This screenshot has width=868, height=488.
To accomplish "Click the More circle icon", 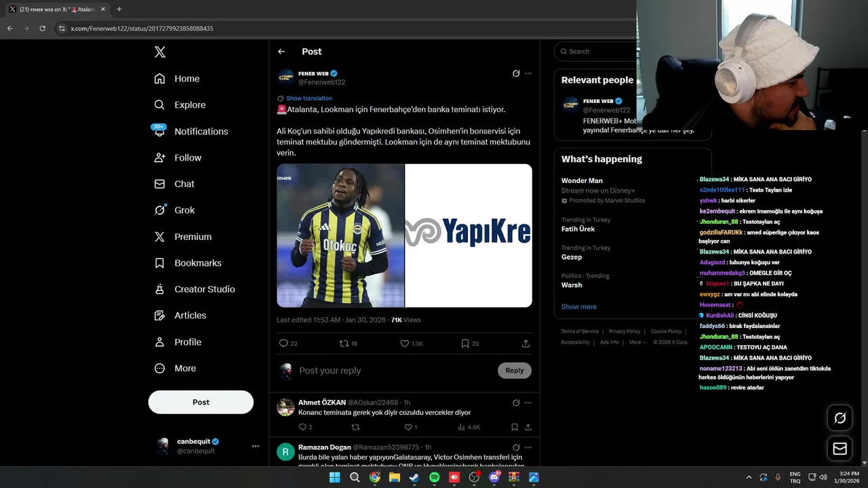I will pyautogui.click(x=159, y=368).
